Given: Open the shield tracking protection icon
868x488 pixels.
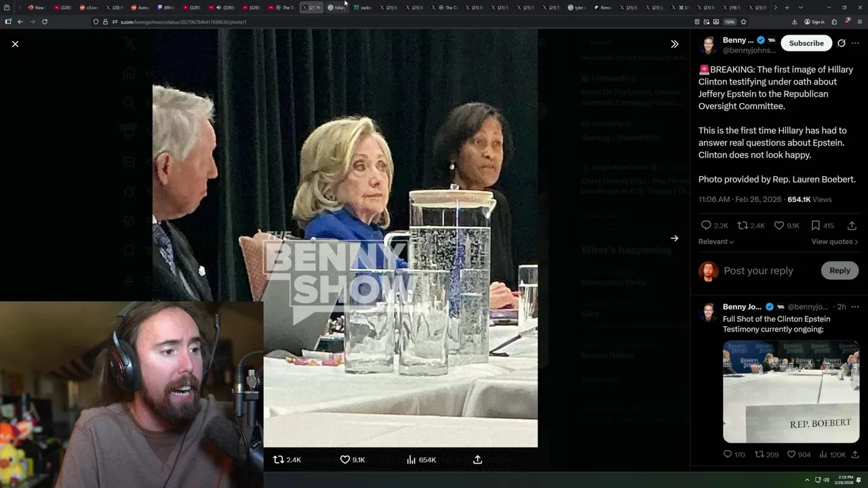Looking at the screenshot, I should tap(96, 22).
